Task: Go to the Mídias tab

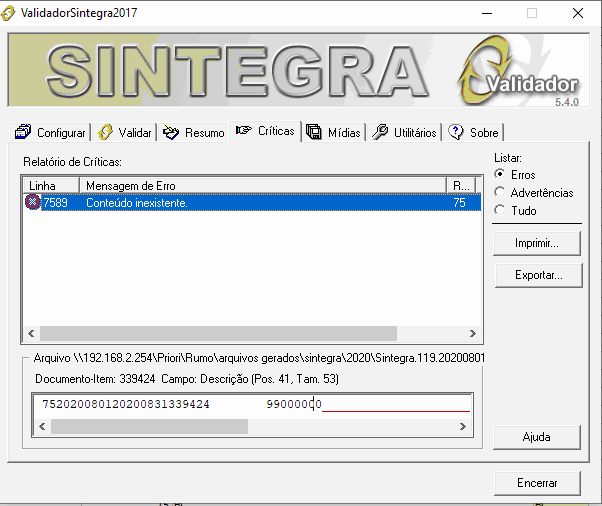Action: (333, 132)
